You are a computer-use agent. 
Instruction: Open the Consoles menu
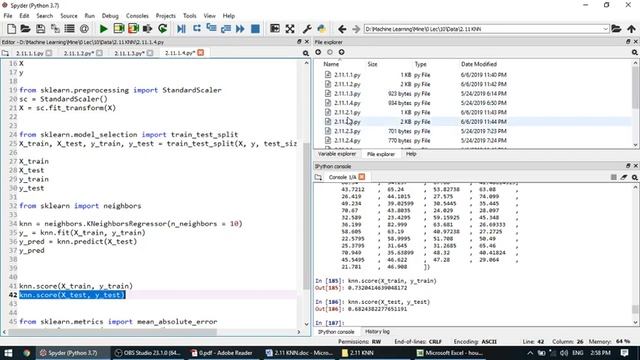[137, 16]
